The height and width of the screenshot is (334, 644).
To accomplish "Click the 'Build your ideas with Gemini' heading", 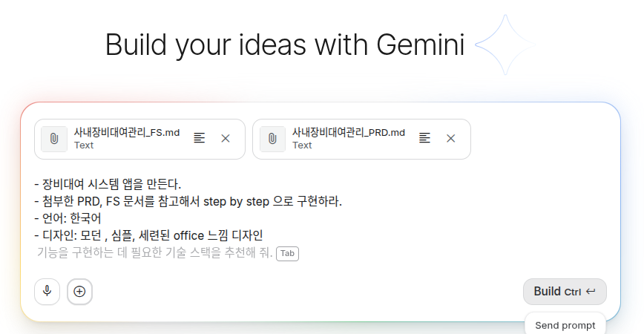I will click(x=285, y=45).
